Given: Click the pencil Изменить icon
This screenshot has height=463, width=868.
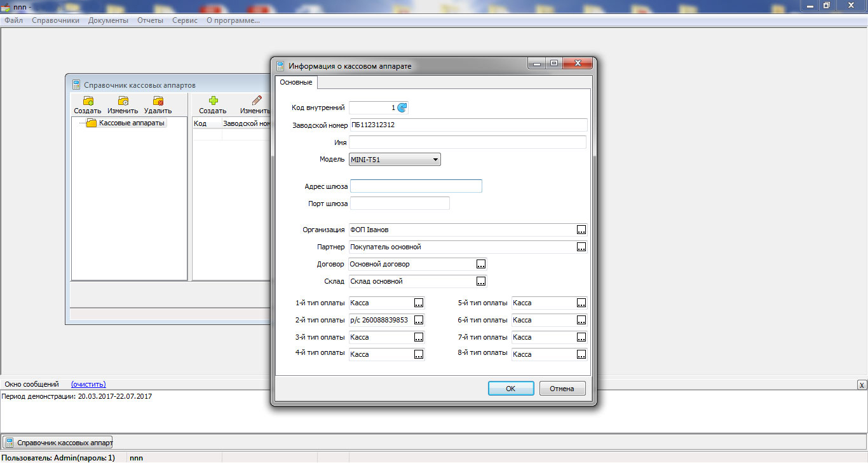Looking at the screenshot, I should coord(256,100).
